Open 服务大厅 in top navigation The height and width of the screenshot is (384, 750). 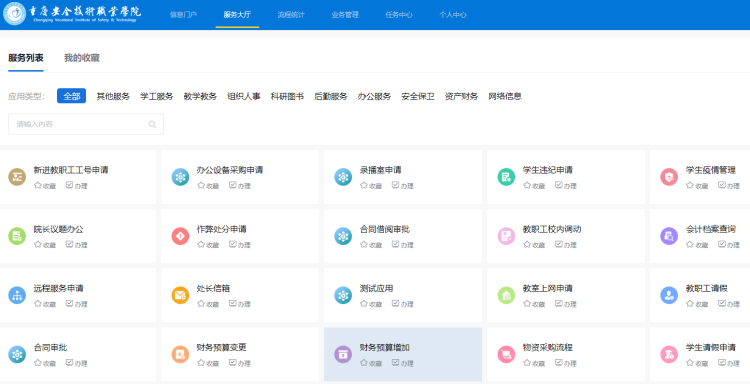237,15
